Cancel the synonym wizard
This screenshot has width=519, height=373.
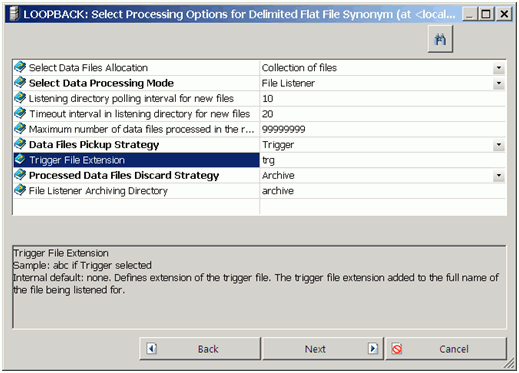(x=446, y=349)
